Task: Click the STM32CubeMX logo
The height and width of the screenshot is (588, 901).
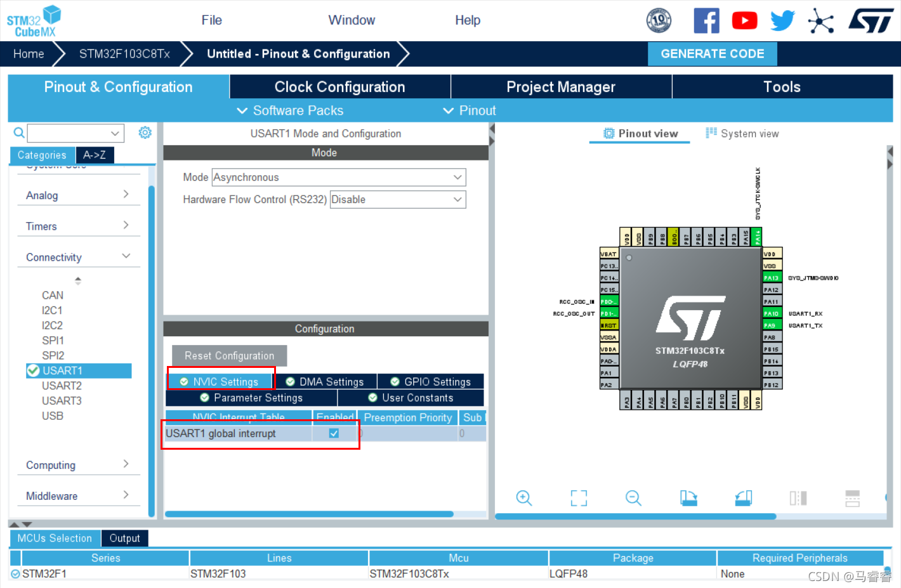Action: pyautogui.click(x=34, y=21)
